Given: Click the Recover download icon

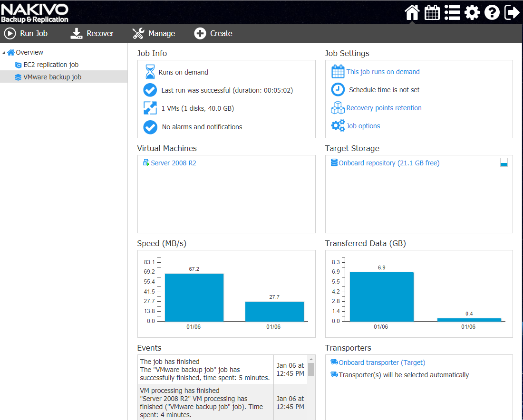Looking at the screenshot, I should coord(77,33).
